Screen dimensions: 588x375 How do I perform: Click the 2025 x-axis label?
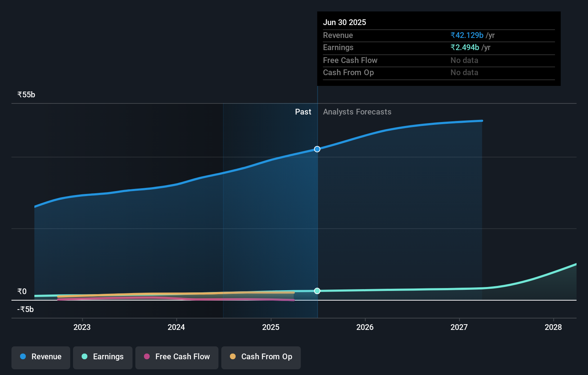pos(271,327)
